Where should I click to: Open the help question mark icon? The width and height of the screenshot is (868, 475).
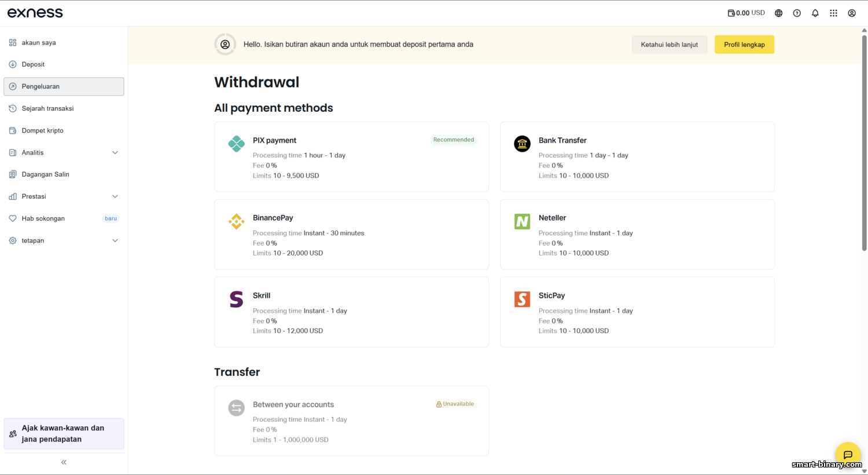[797, 13]
